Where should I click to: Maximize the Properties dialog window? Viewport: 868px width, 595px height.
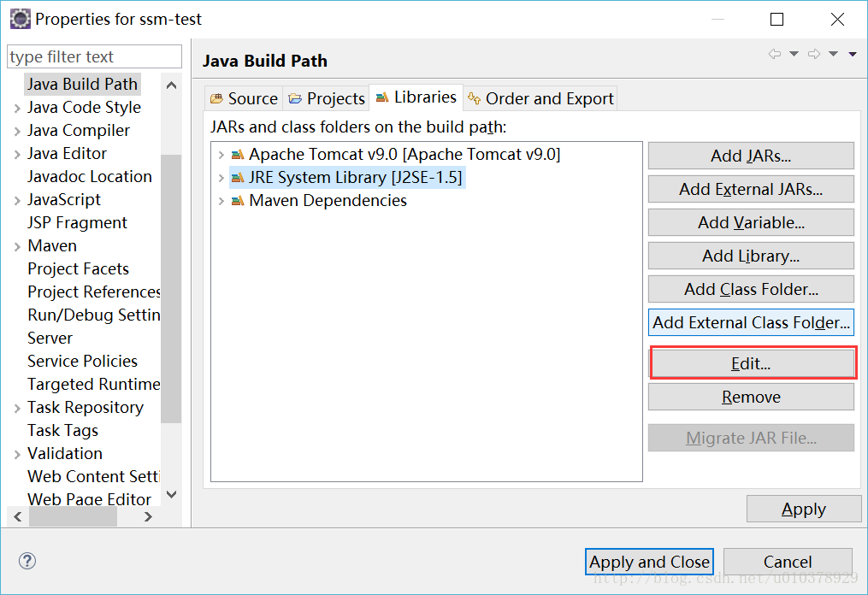click(777, 20)
